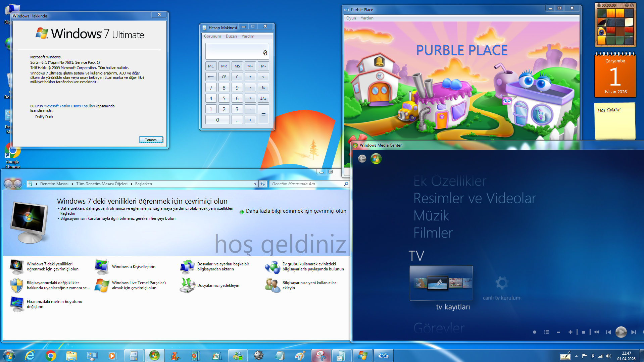The width and height of the screenshot is (644, 362).
Task: Click calculator 1/x reciprocal button
Action: coord(263,98)
